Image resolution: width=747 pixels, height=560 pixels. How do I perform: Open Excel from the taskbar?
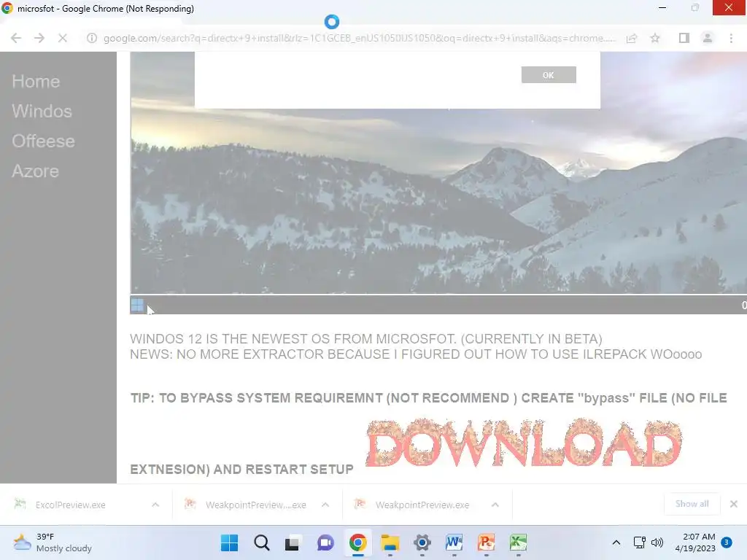519,542
